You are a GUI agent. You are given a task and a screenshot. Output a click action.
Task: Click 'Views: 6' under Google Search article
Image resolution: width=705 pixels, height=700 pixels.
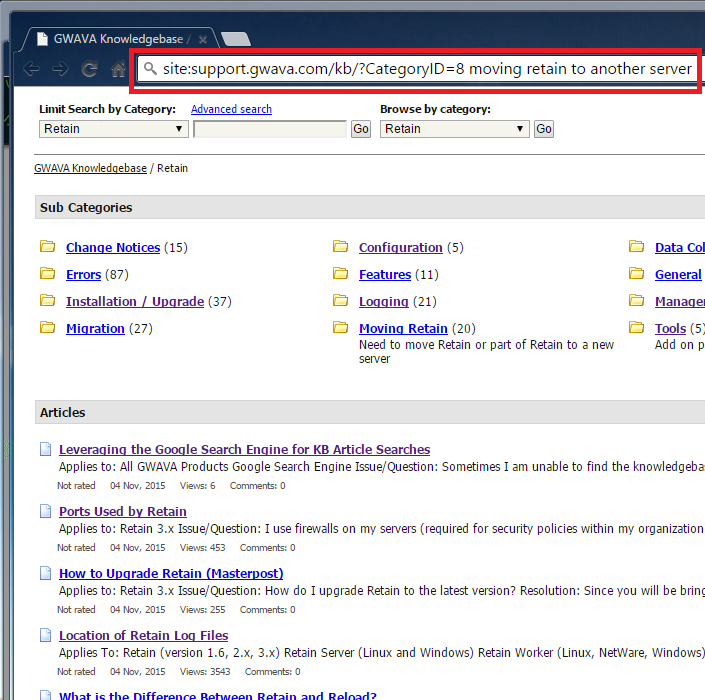tap(197, 486)
